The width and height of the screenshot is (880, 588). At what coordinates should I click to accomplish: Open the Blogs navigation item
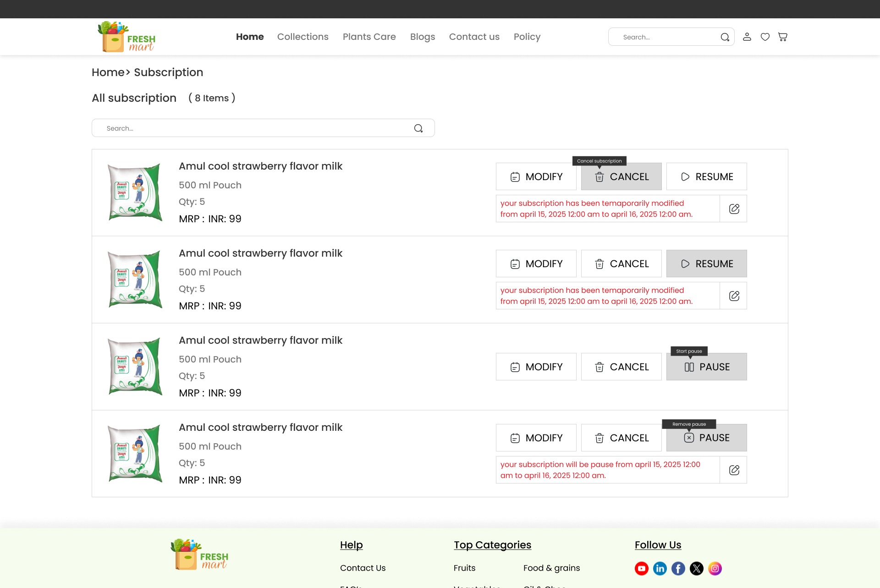coord(423,37)
